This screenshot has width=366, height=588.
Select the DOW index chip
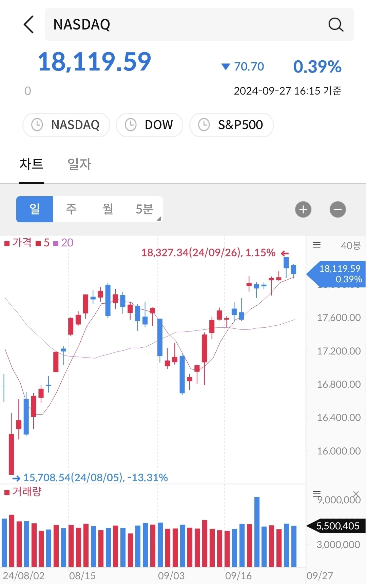pos(150,125)
